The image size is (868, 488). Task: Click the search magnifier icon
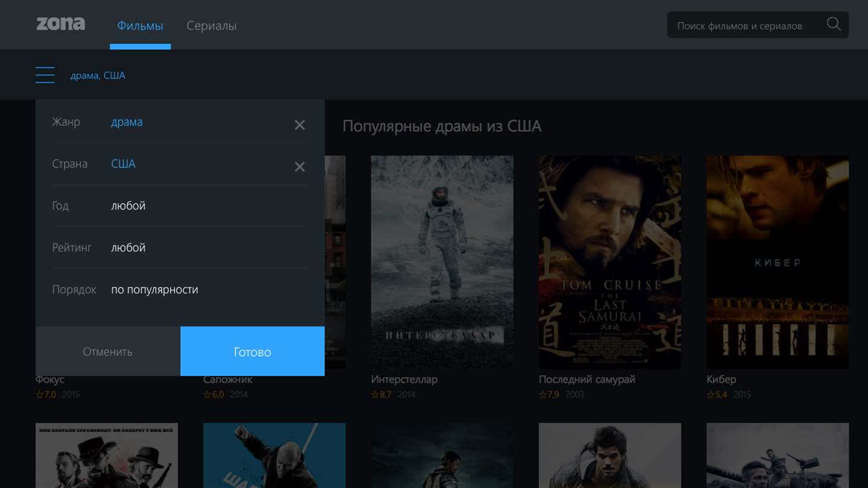point(834,25)
